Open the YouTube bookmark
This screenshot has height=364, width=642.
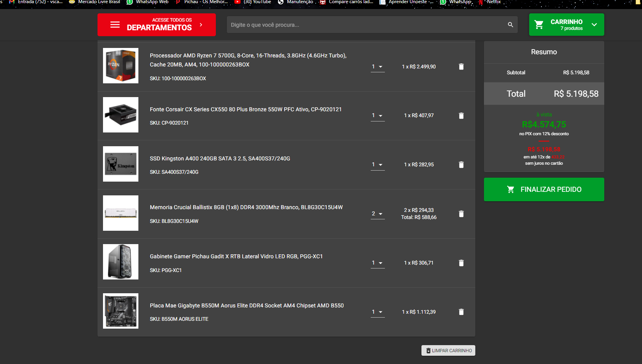252,2
